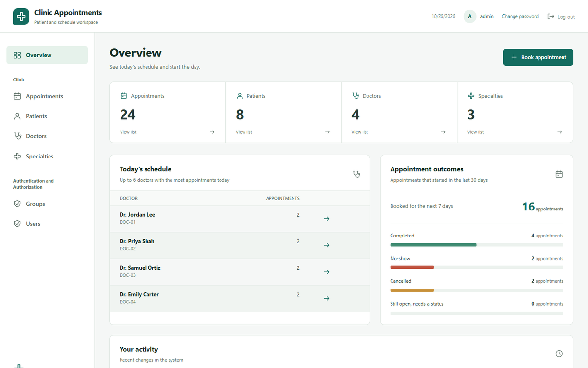Click the DOCTOR column header
Viewport: 588px width, 368px height.
point(128,198)
